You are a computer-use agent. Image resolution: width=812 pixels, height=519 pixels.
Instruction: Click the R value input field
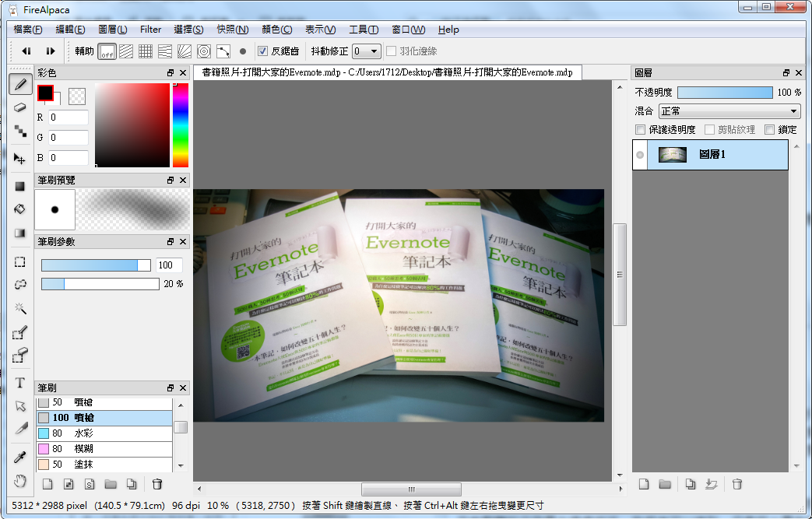point(69,117)
